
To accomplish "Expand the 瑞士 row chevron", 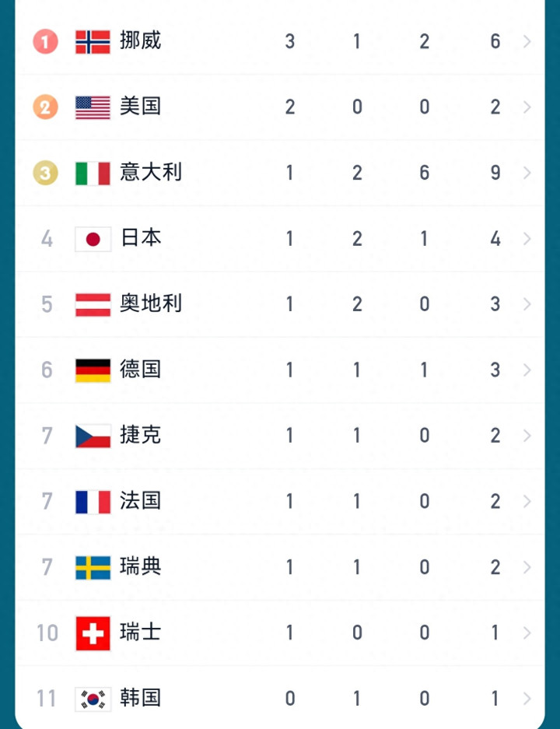I will coord(527,633).
